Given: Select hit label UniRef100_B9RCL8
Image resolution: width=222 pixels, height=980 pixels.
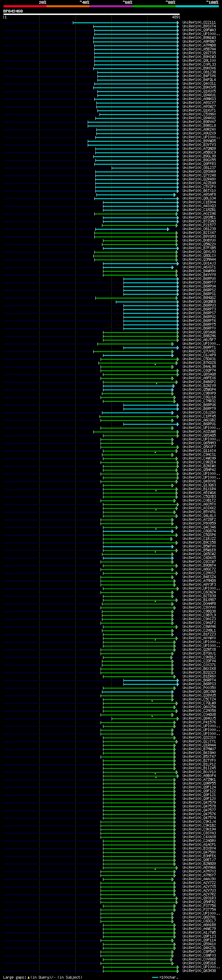Looking at the screenshot, I should tap(199, 125).
